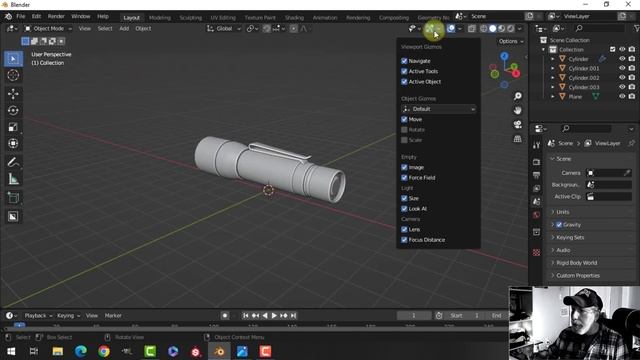Open File Explorer from the taskbar

pos(58,351)
